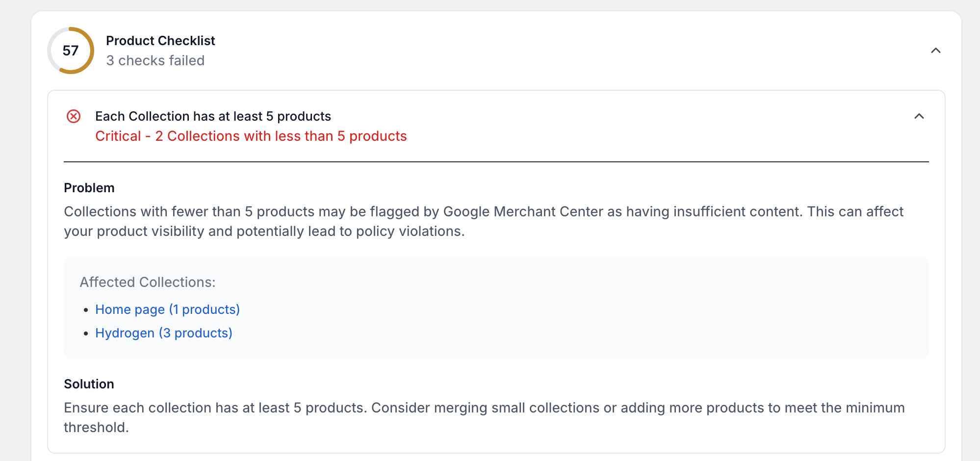Open the Home page (1 products) link
Screen dimensions: 980x461
[167, 309]
